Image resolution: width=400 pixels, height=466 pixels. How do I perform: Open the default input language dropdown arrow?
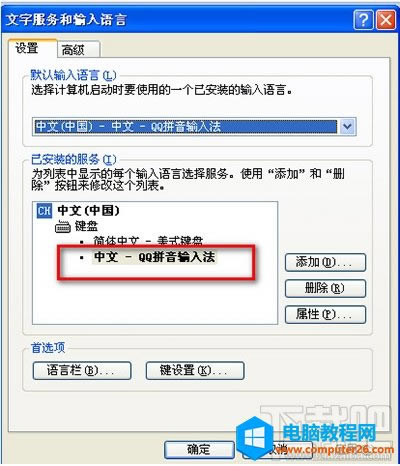347,127
